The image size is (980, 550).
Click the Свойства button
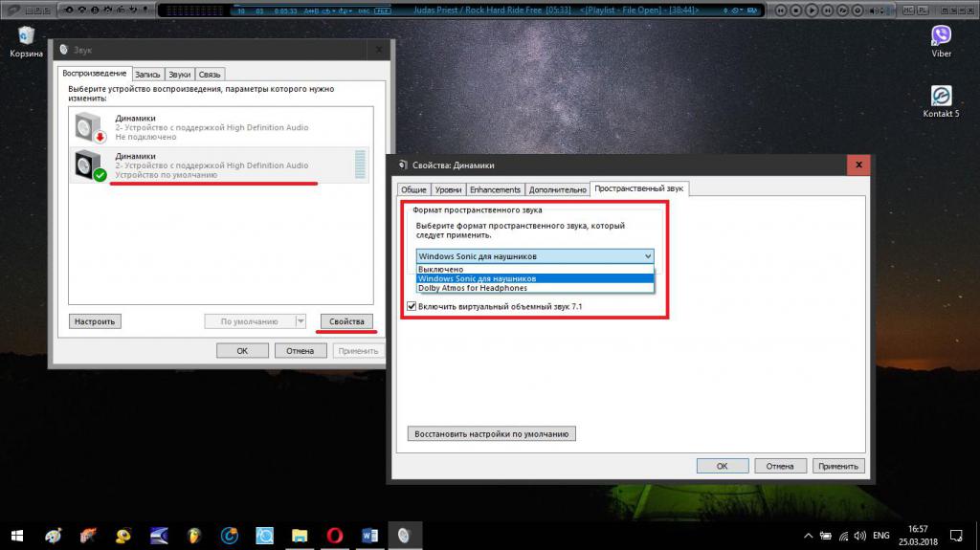346,321
